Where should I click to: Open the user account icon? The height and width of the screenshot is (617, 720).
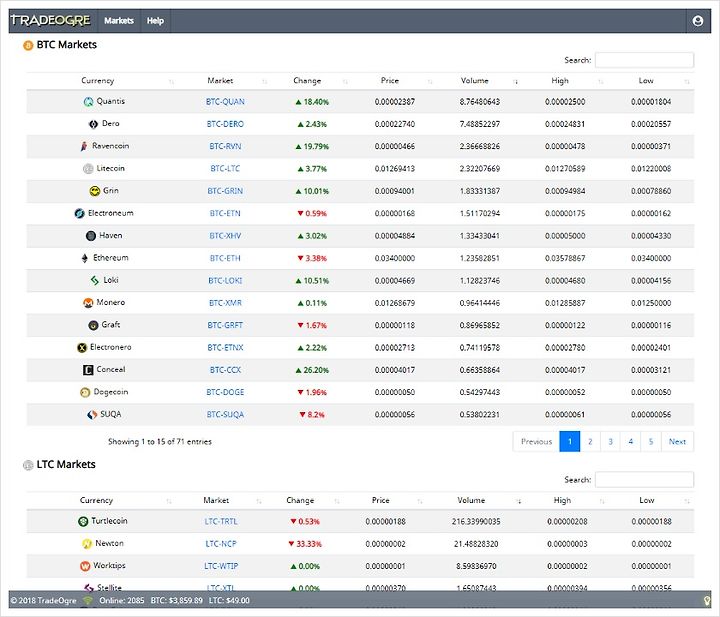point(698,21)
